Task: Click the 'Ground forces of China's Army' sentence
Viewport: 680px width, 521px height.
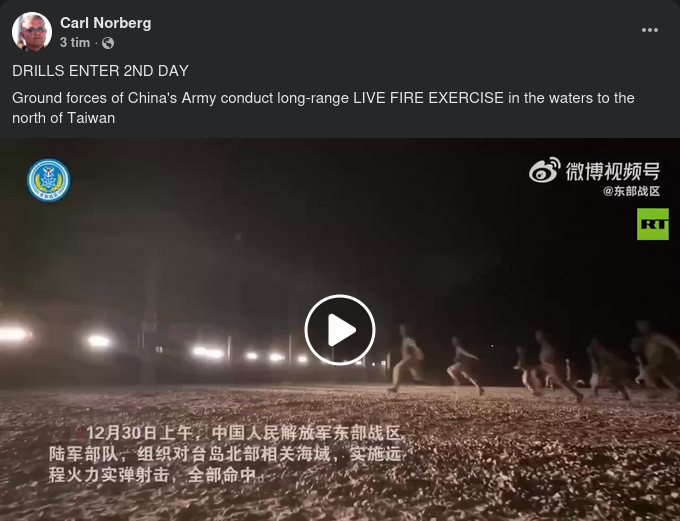Action: [x=323, y=98]
